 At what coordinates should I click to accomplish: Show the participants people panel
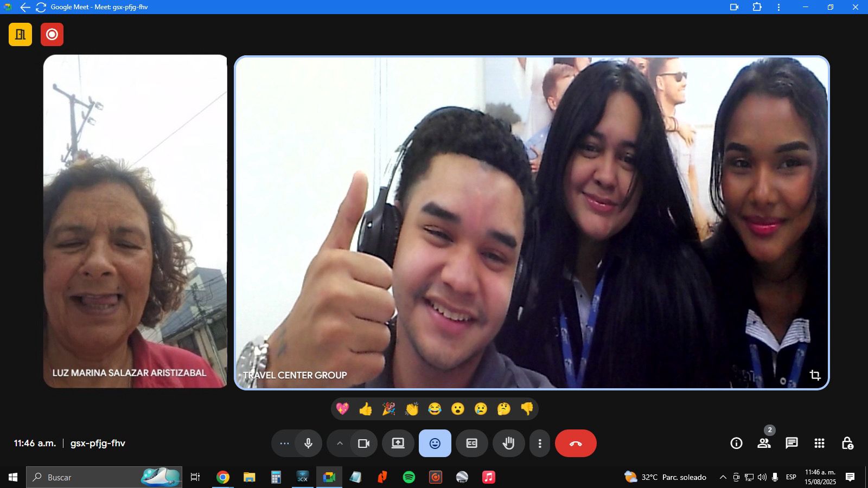(764, 444)
